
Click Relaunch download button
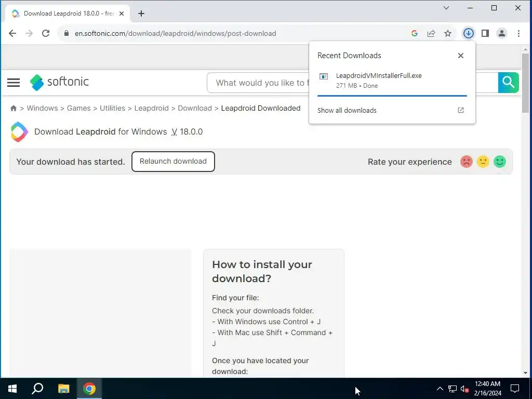pyautogui.click(x=173, y=162)
